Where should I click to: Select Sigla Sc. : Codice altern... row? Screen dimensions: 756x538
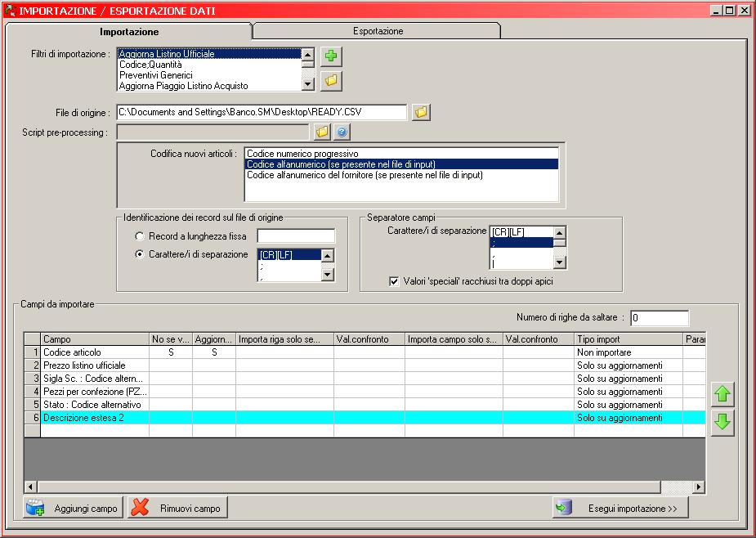[365, 379]
